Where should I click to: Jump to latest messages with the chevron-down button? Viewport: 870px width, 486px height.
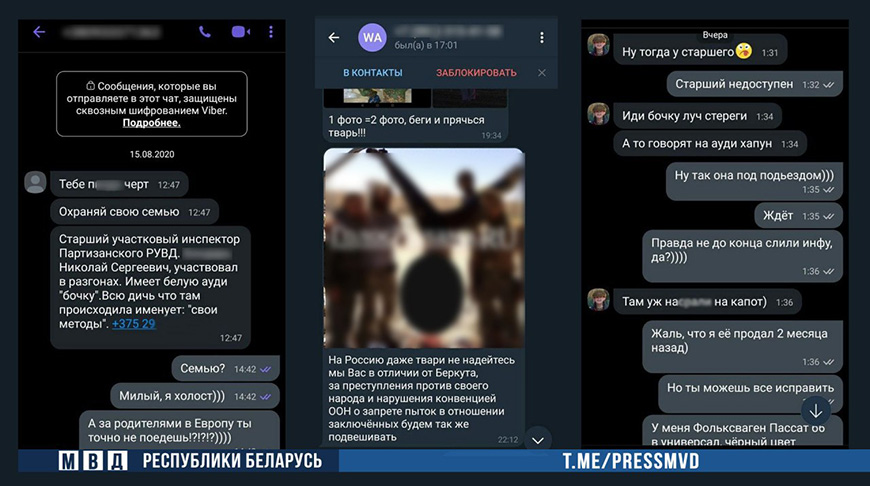pyautogui.click(x=538, y=439)
